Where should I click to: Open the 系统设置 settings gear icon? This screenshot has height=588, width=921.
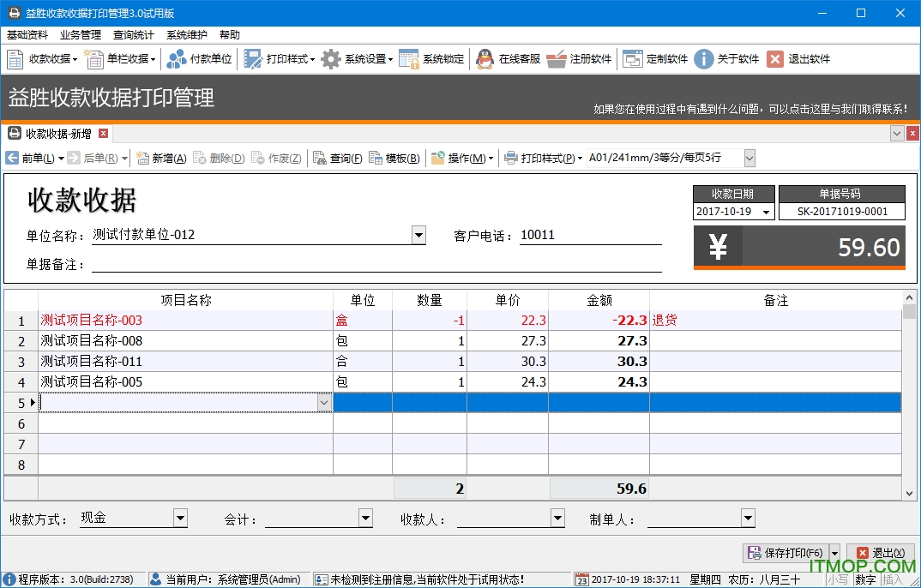(331, 59)
